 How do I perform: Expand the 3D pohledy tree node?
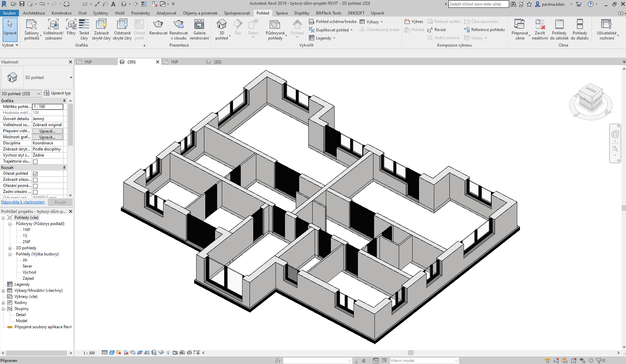tap(10, 248)
